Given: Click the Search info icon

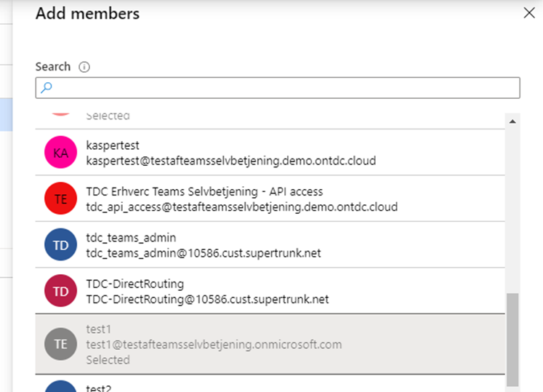Looking at the screenshot, I should (84, 67).
